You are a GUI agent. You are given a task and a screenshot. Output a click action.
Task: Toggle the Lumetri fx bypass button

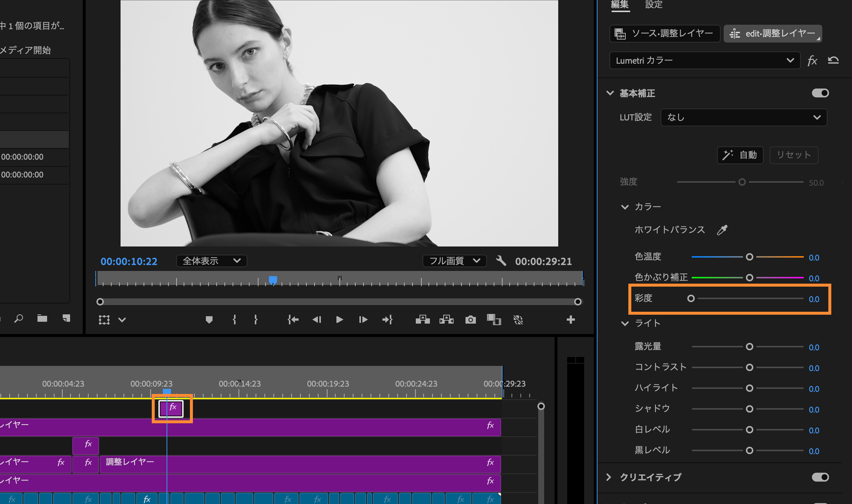point(812,61)
